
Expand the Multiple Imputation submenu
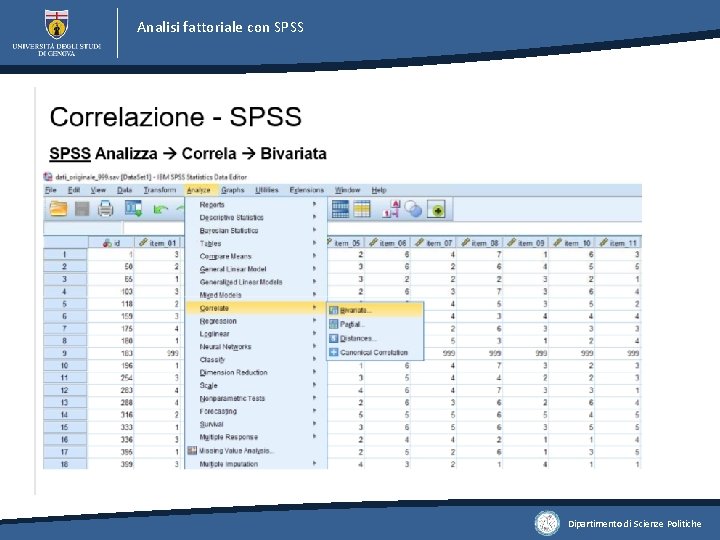[x=256, y=464]
